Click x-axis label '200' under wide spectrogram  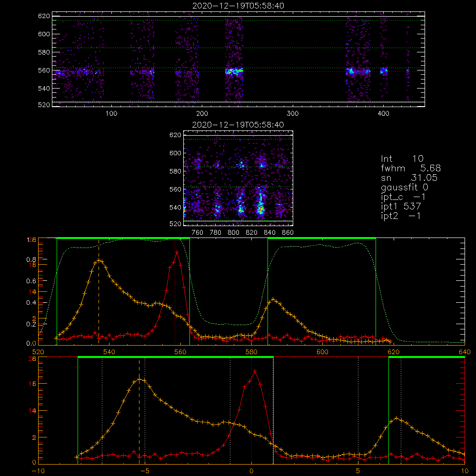click(202, 113)
